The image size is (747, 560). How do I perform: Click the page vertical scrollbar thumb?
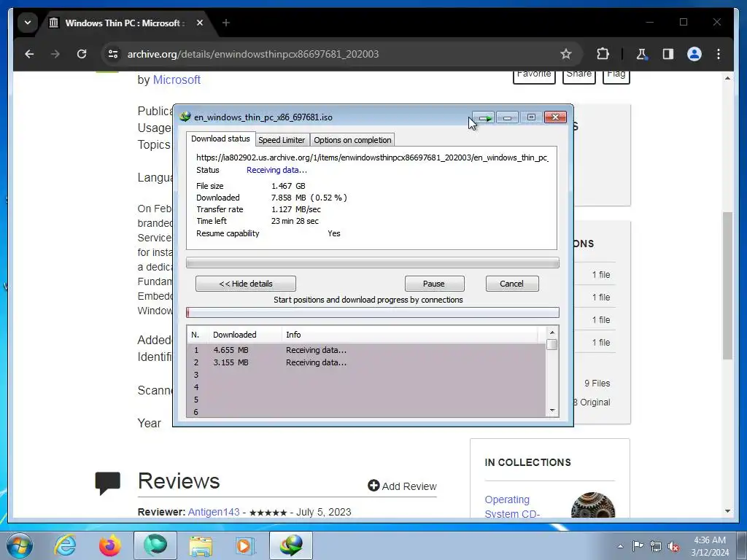(727, 285)
